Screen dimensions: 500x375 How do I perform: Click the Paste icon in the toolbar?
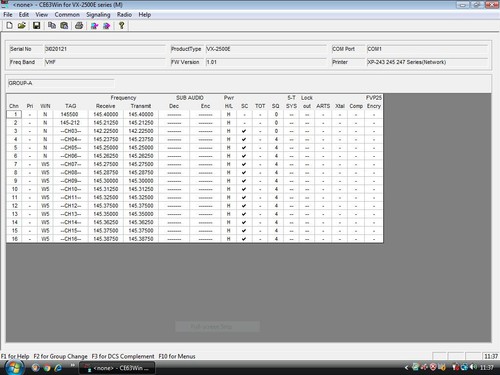[x=64, y=25]
